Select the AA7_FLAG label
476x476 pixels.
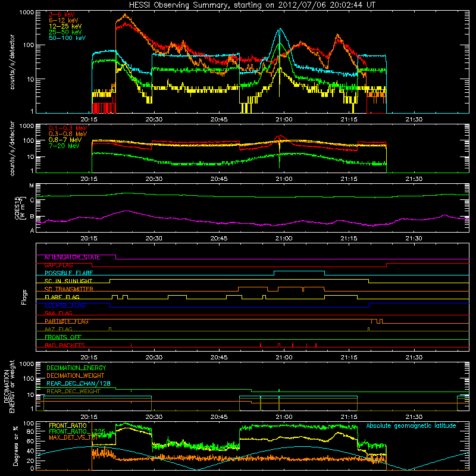tap(58, 330)
